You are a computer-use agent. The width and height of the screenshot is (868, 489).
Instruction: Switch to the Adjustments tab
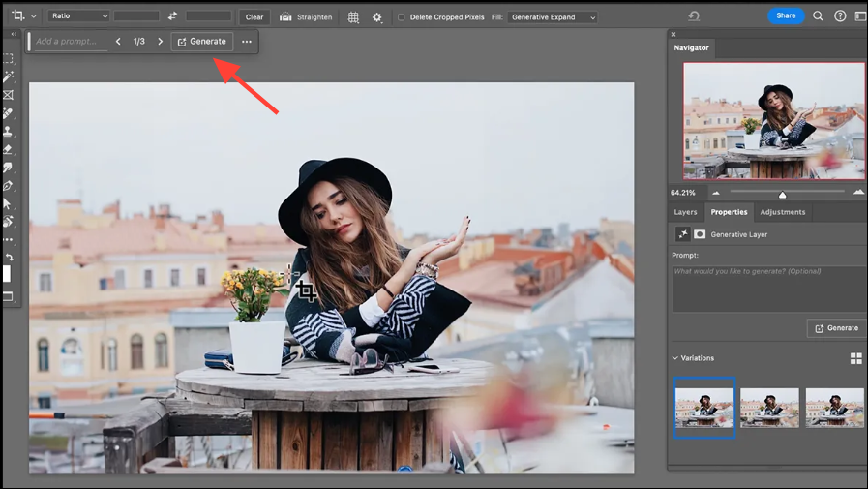783,212
